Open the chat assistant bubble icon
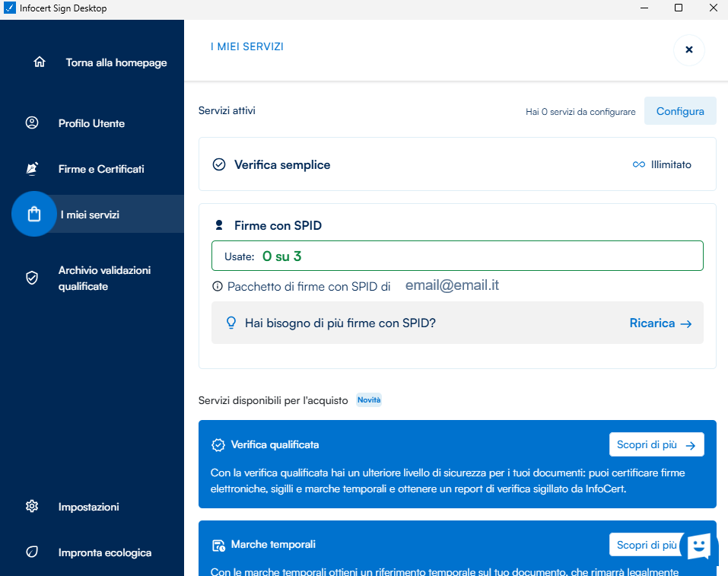This screenshot has height=576, width=728. click(699, 546)
